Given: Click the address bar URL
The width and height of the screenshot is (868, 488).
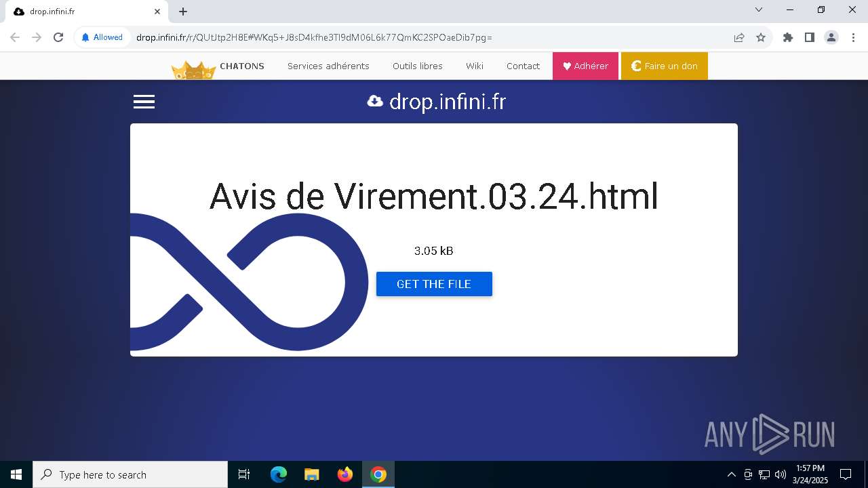Looking at the screenshot, I should 314,37.
